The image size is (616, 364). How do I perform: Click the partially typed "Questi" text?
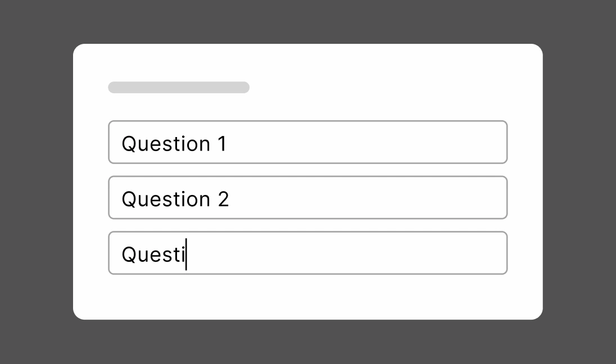(153, 254)
